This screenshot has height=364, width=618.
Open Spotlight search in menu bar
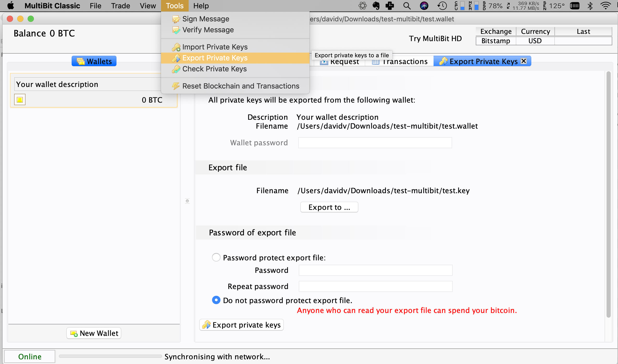(407, 6)
